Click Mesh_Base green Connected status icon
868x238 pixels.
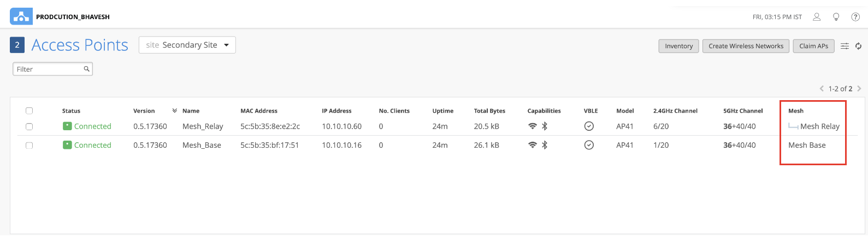click(67, 145)
